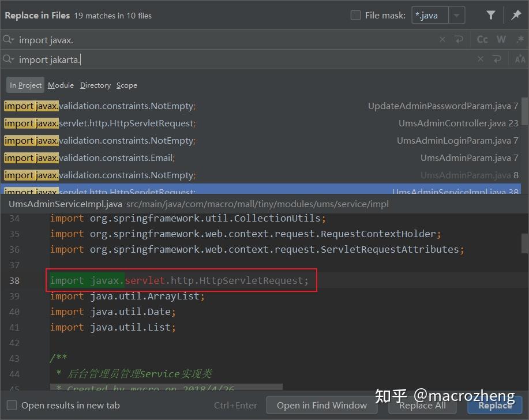The height and width of the screenshot is (420, 529).
Task: Open the Scope tab
Action: (127, 85)
